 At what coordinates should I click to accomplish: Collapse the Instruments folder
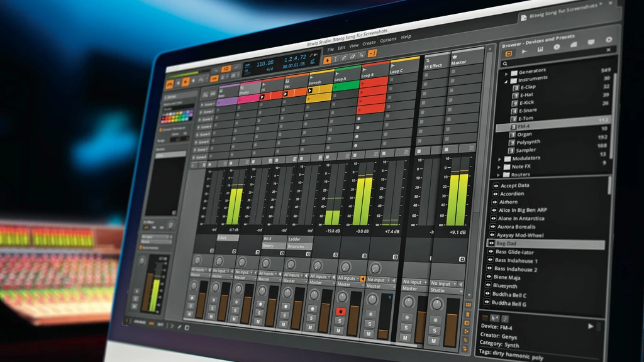click(506, 81)
